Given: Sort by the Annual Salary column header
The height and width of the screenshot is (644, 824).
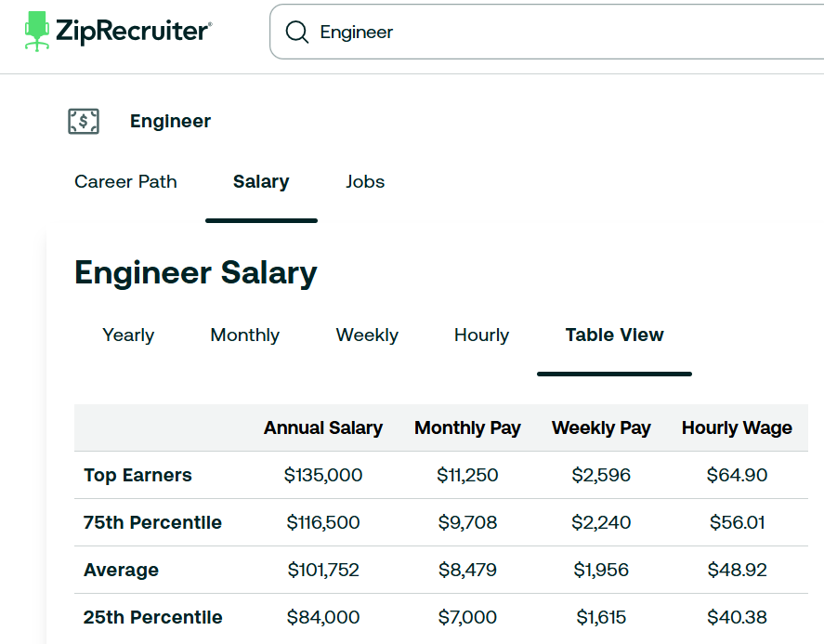Looking at the screenshot, I should click(323, 427).
